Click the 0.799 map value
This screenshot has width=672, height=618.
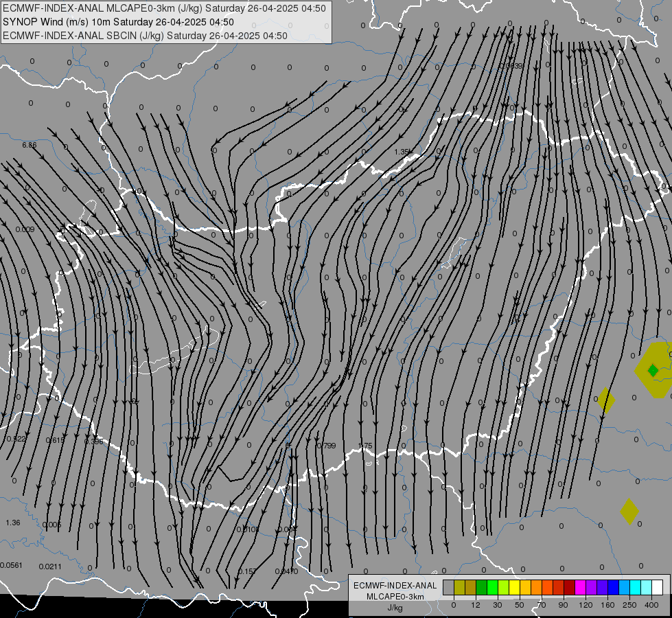327,446
